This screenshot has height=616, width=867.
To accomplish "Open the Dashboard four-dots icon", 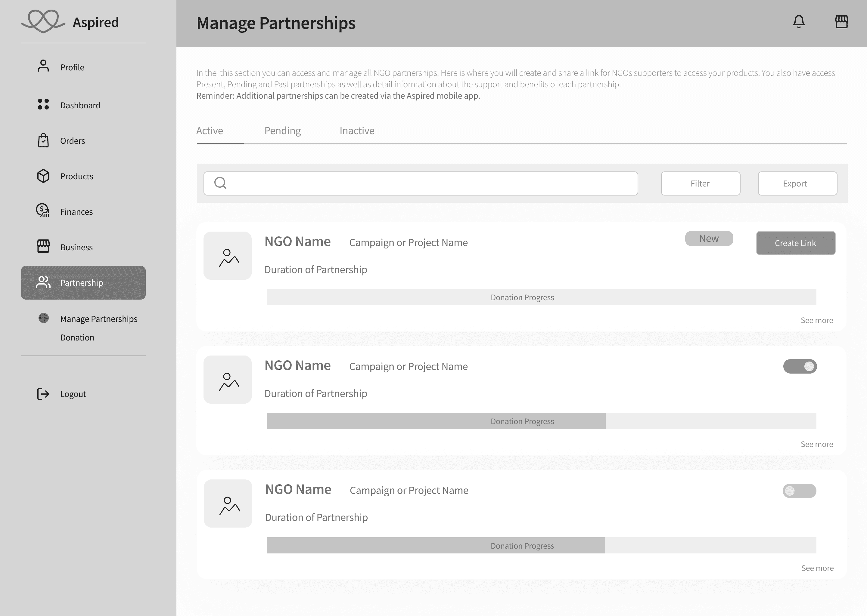I will click(43, 104).
